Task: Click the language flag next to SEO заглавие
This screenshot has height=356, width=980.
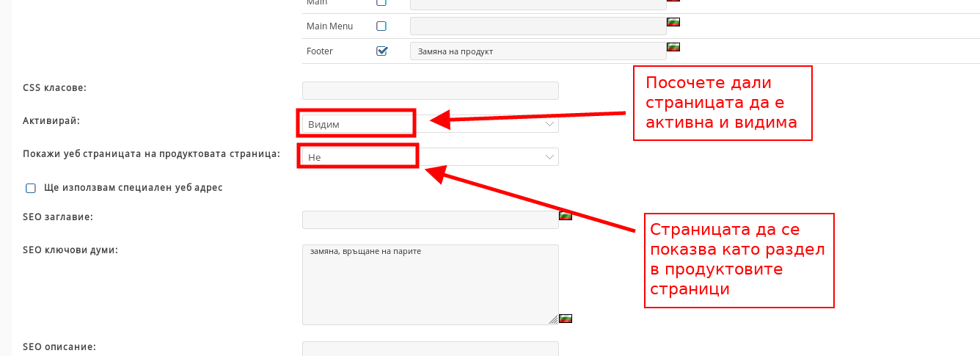Action: (565, 216)
